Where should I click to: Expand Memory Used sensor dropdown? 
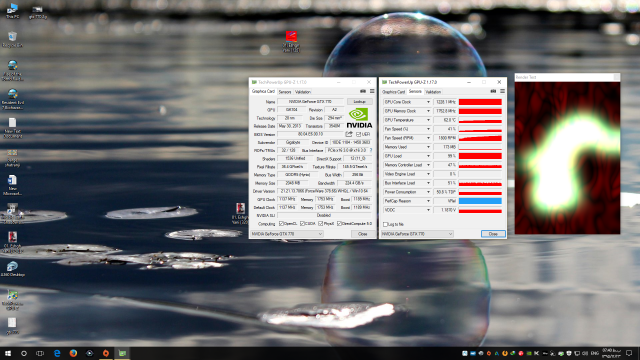[x=428, y=147]
